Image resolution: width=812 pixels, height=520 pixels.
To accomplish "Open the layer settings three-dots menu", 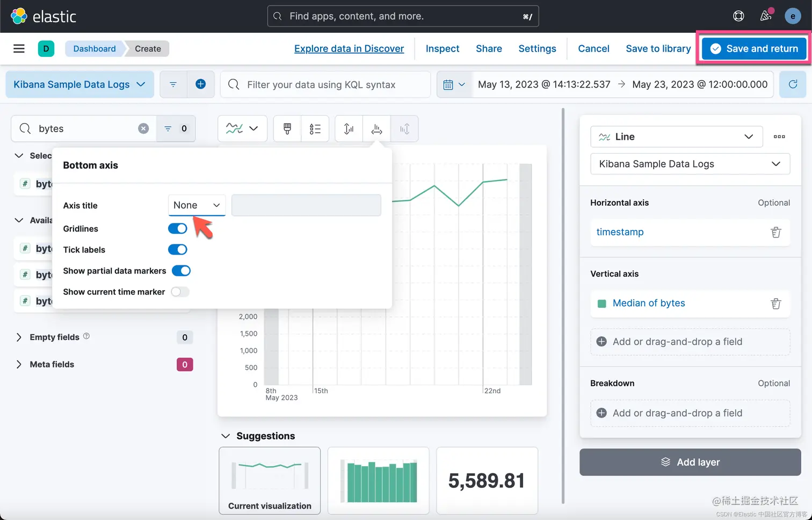I will [779, 136].
